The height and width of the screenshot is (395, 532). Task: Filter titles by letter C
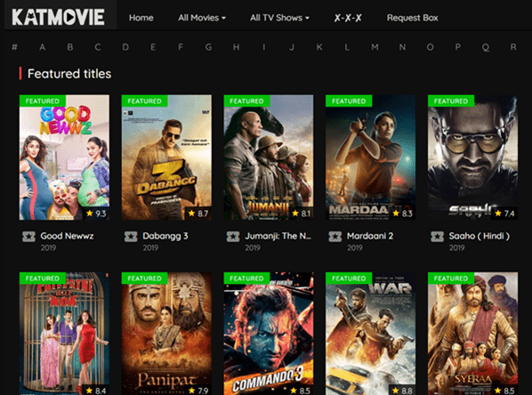click(x=98, y=47)
